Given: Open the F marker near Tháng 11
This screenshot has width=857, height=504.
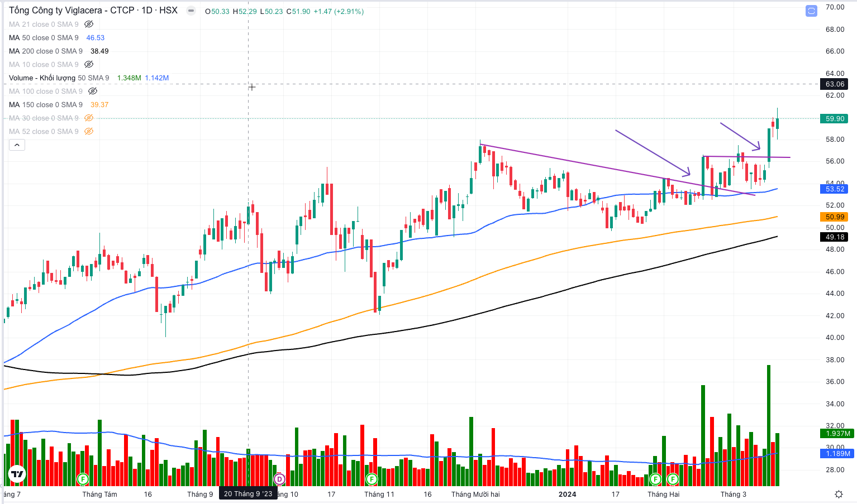Looking at the screenshot, I should (x=372, y=479).
